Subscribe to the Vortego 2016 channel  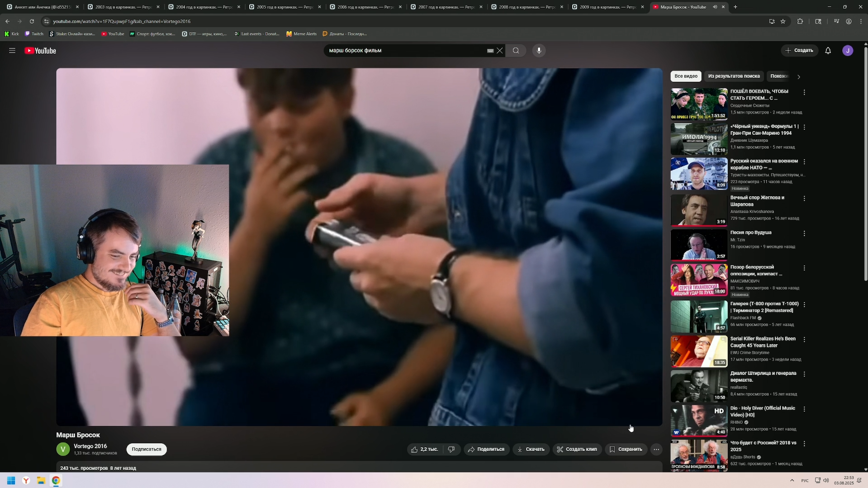[x=146, y=449]
